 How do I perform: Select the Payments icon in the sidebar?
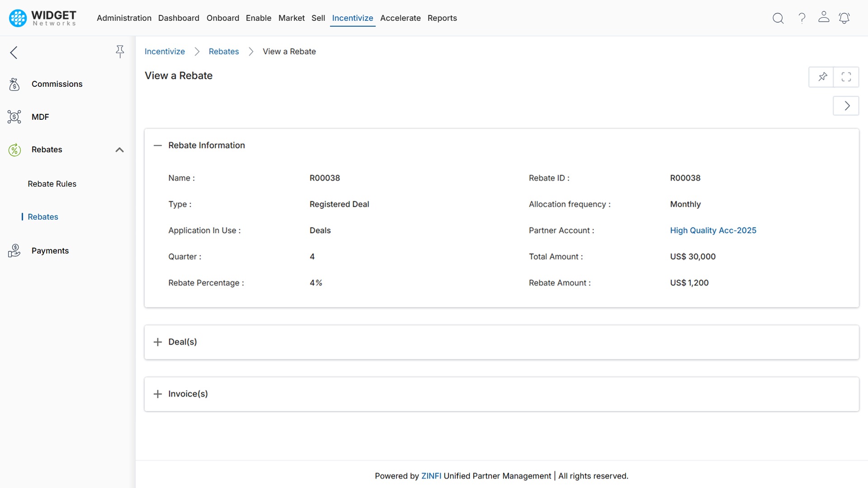click(14, 251)
